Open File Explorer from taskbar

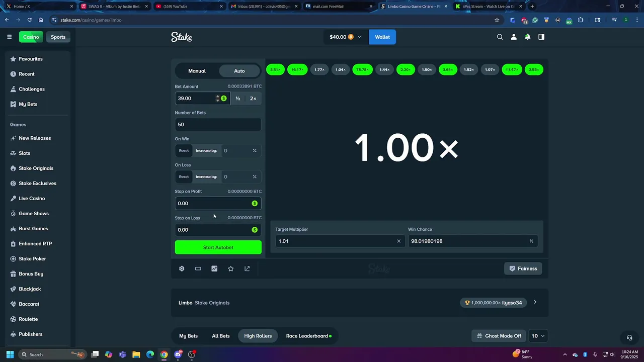click(x=136, y=354)
